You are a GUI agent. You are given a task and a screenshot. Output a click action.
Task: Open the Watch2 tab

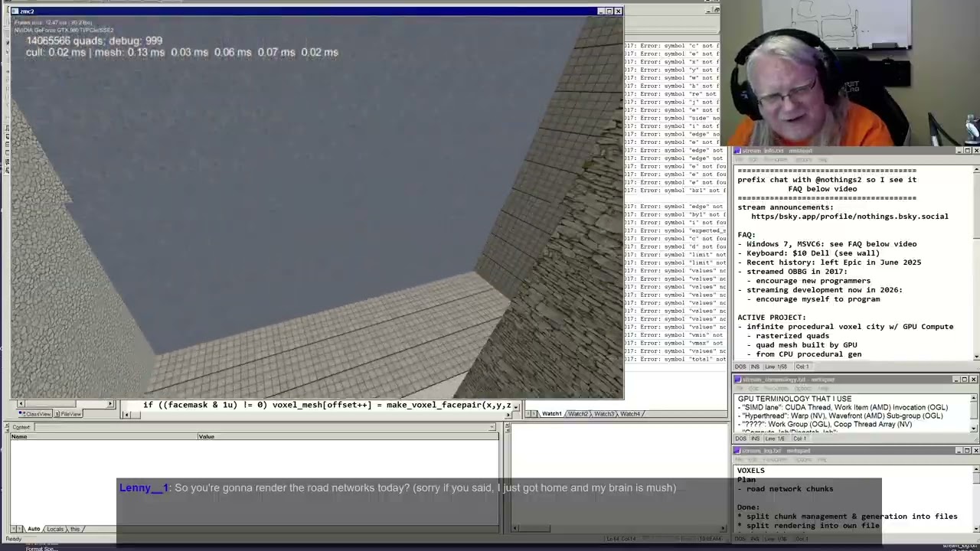click(x=577, y=414)
